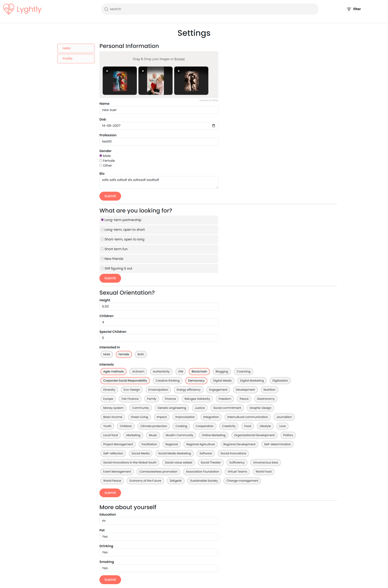Select the Female gender radio button

pos(101,160)
